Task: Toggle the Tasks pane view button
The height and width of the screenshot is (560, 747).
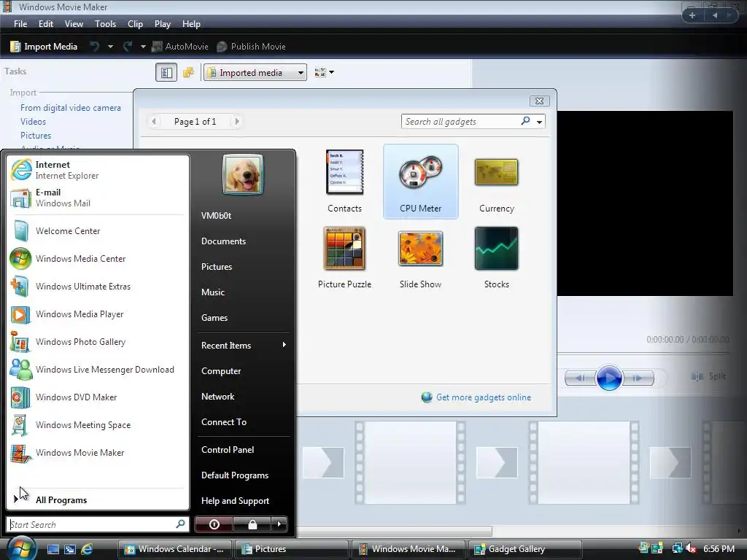Action: (166, 72)
